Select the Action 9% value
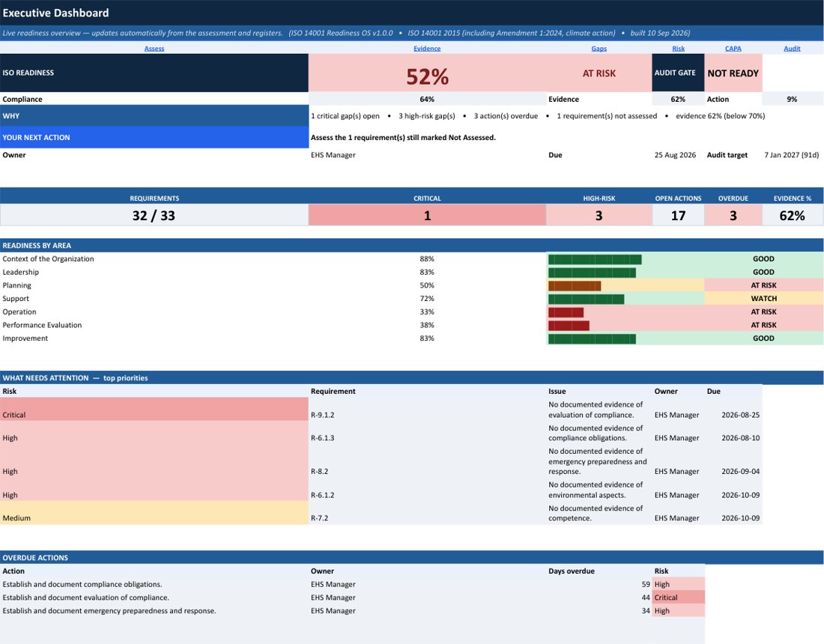 pos(792,99)
